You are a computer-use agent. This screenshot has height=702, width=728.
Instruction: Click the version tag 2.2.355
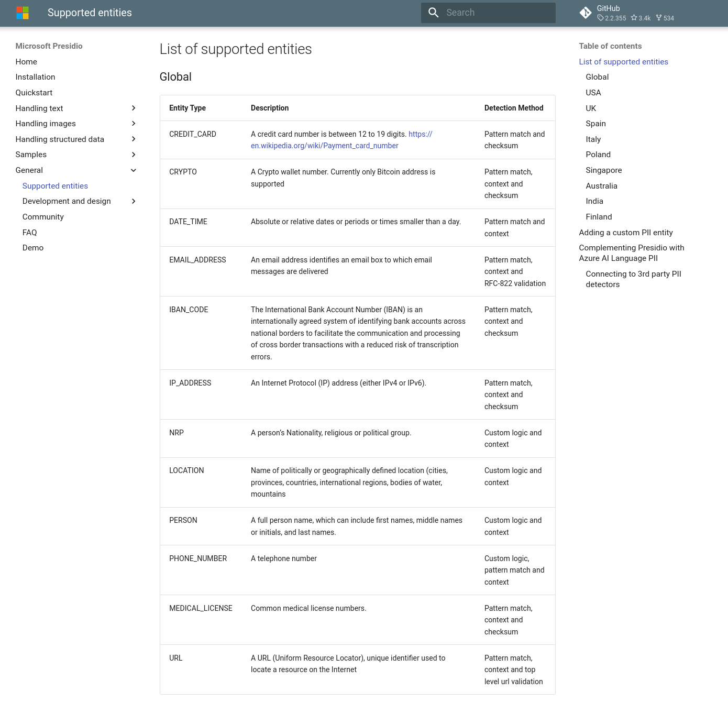[612, 18]
